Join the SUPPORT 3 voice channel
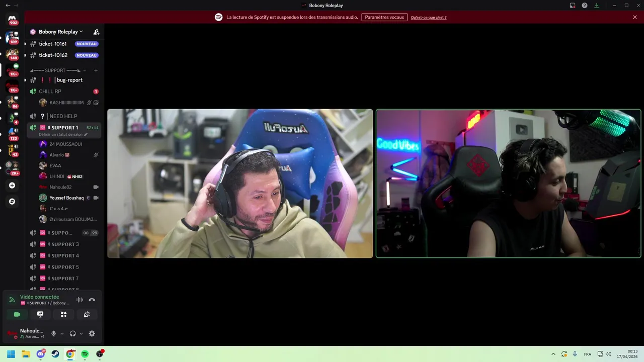Screen dimensions: 644x362 click(x=64, y=244)
